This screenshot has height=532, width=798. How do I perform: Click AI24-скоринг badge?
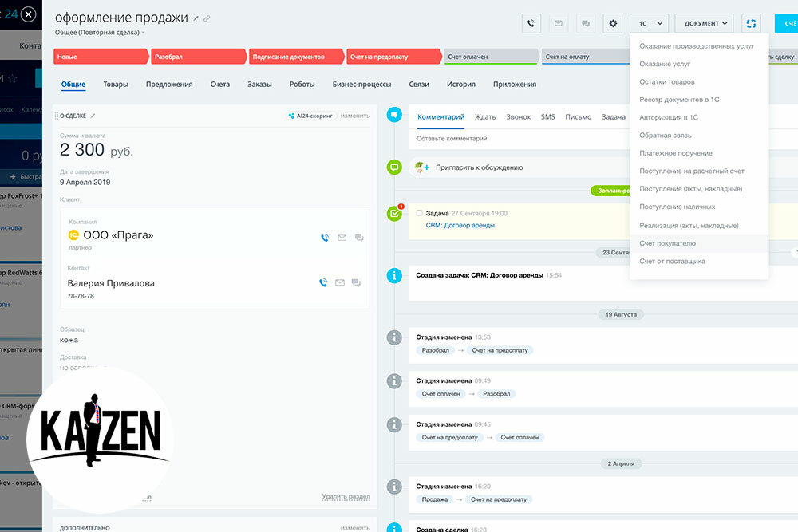point(310,116)
